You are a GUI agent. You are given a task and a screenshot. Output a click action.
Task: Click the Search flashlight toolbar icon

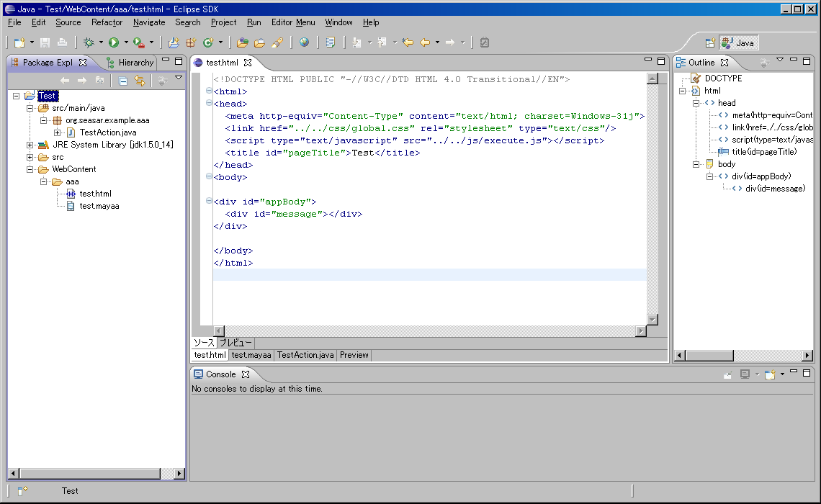coord(277,42)
